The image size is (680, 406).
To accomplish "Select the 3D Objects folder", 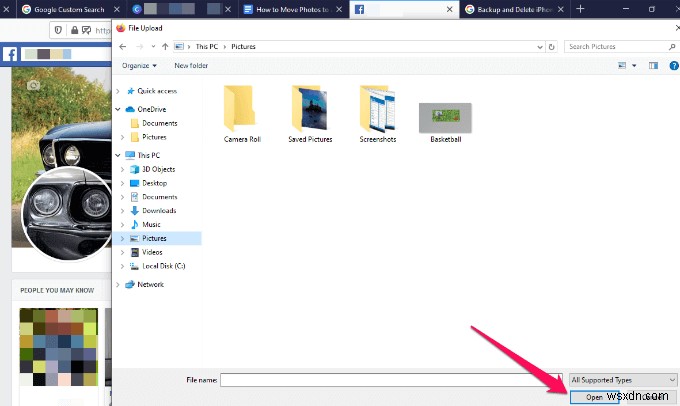I will pos(158,169).
